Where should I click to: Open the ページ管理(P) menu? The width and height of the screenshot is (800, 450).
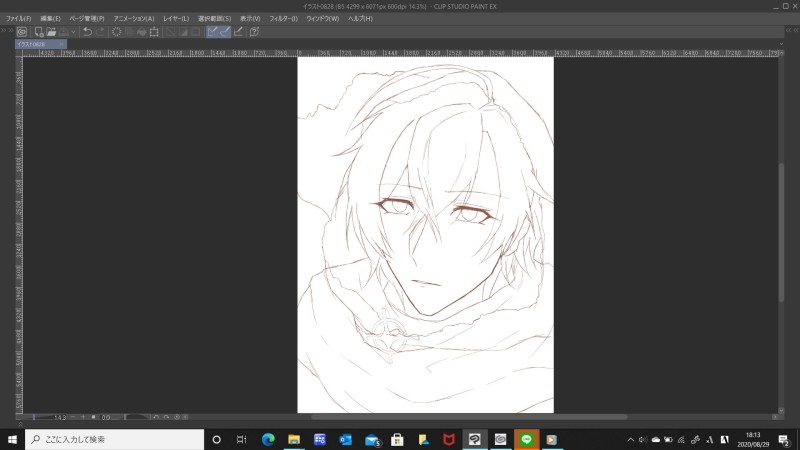click(x=87, y=18)
